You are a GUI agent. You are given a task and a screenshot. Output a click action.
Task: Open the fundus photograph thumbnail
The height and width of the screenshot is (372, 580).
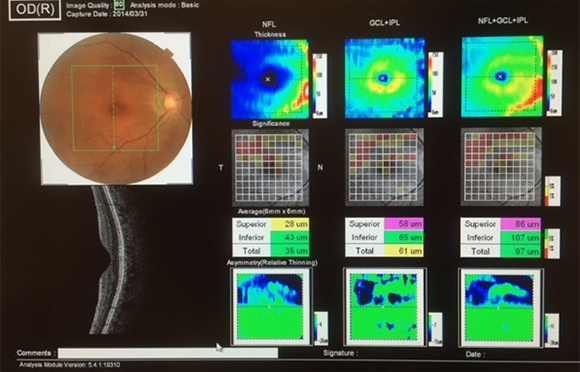click(x=116, y=108)
